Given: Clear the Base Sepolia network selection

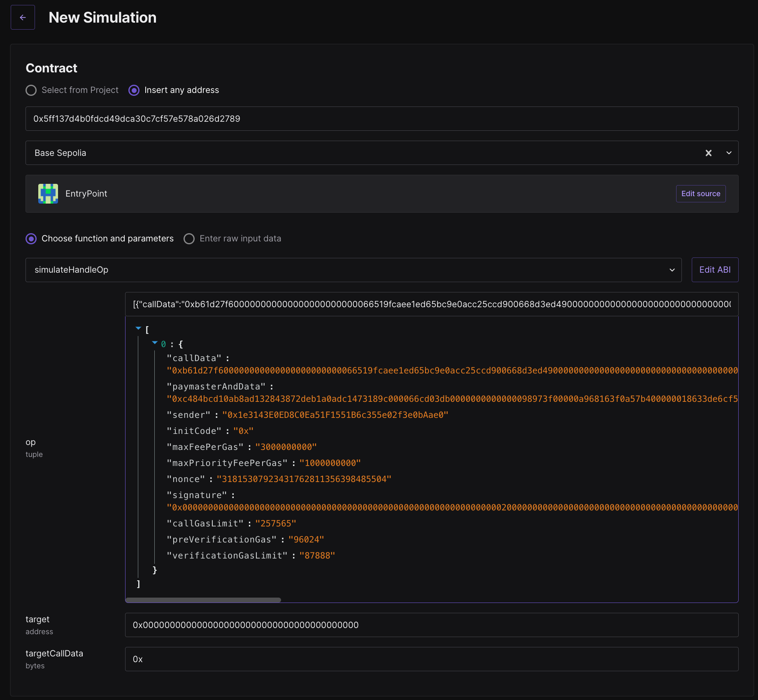Looking at the screenshot, I should [708, 153].
